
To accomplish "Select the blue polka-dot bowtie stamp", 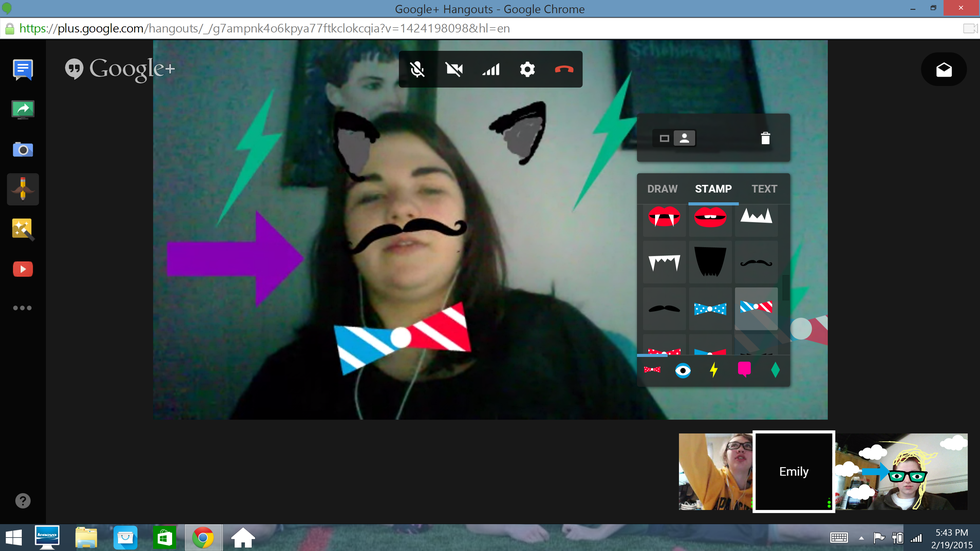I will click(x=710, y=309).
